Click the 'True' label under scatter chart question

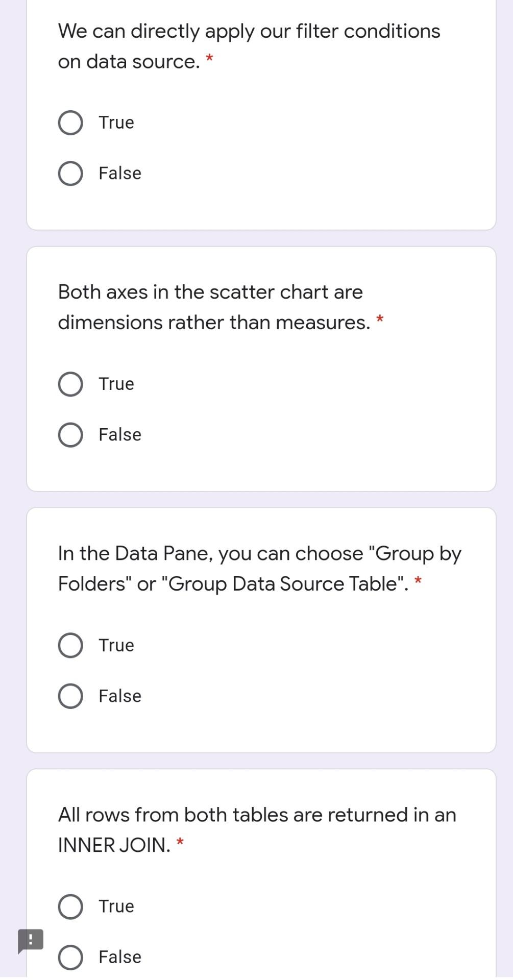pos(116,384)
